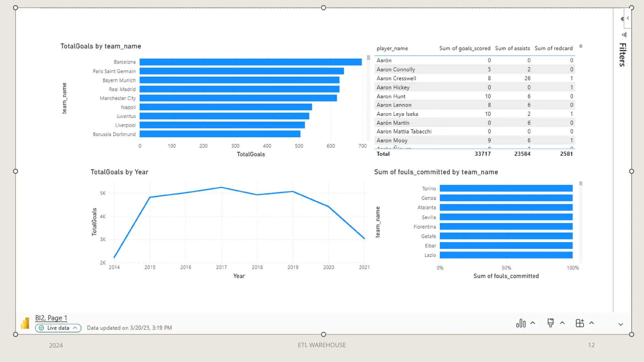Expand chevron next to paintbrush icon
644x362 pixels.
tap(562, 323)
